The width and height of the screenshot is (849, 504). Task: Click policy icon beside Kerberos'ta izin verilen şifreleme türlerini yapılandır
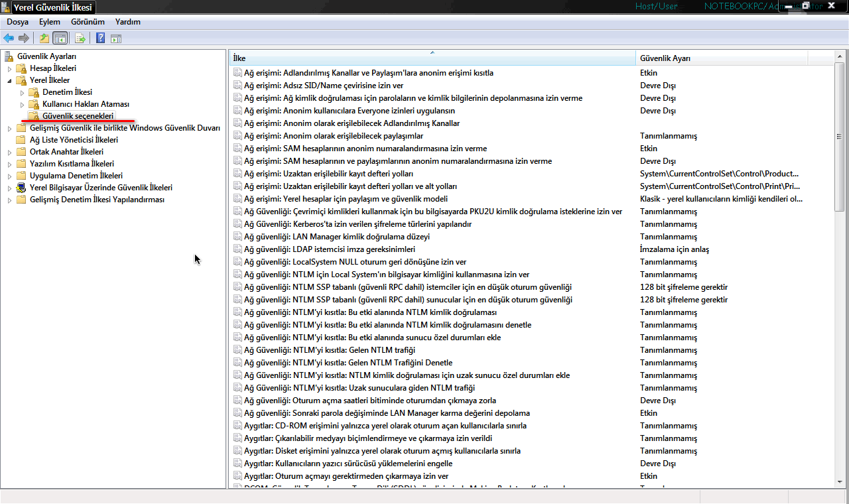[237, 224]
